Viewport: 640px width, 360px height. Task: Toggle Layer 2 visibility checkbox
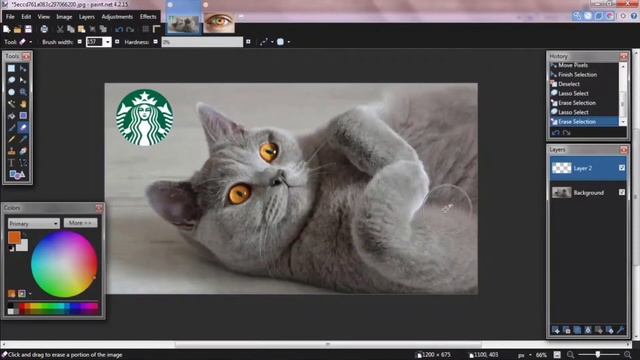622,168
